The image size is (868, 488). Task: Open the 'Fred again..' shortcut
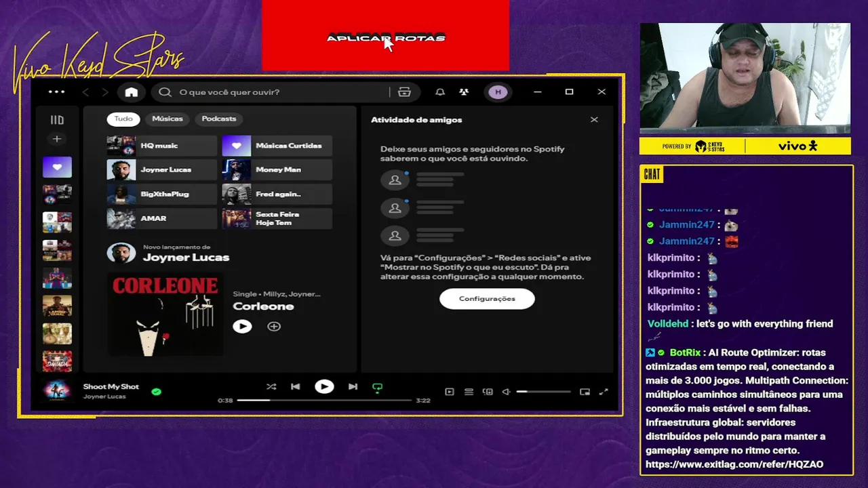pyautogui.click(x=277, y=194)
